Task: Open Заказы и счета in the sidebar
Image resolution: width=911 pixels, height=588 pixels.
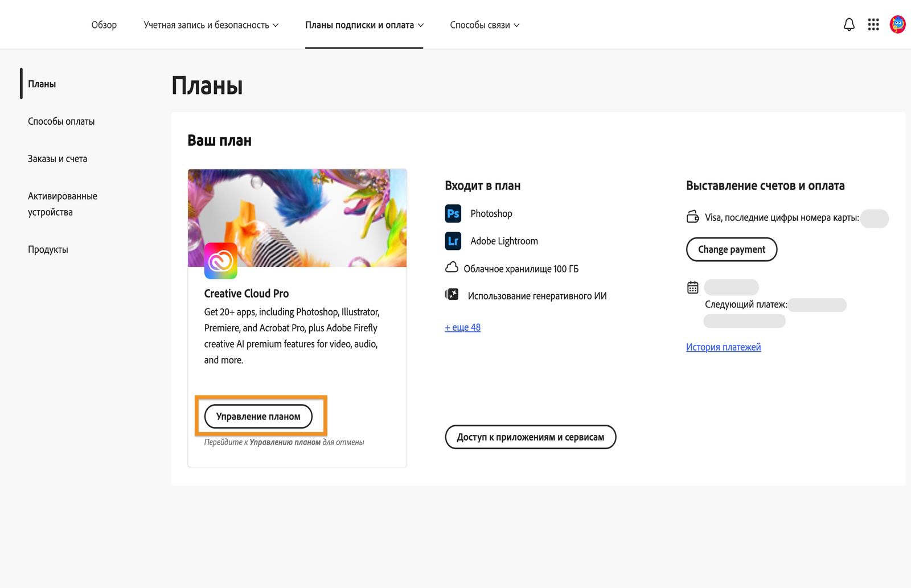Action: tap(58, 159)
